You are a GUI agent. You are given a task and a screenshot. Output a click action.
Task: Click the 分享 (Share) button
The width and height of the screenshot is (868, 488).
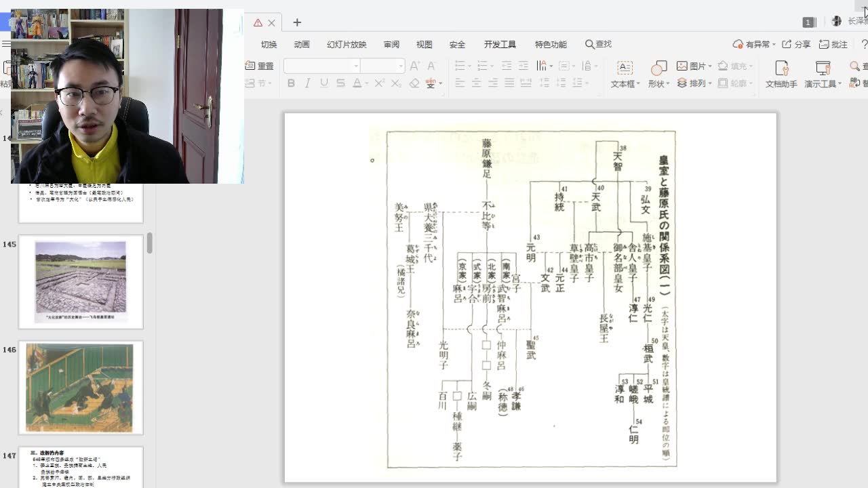[796, 44]
